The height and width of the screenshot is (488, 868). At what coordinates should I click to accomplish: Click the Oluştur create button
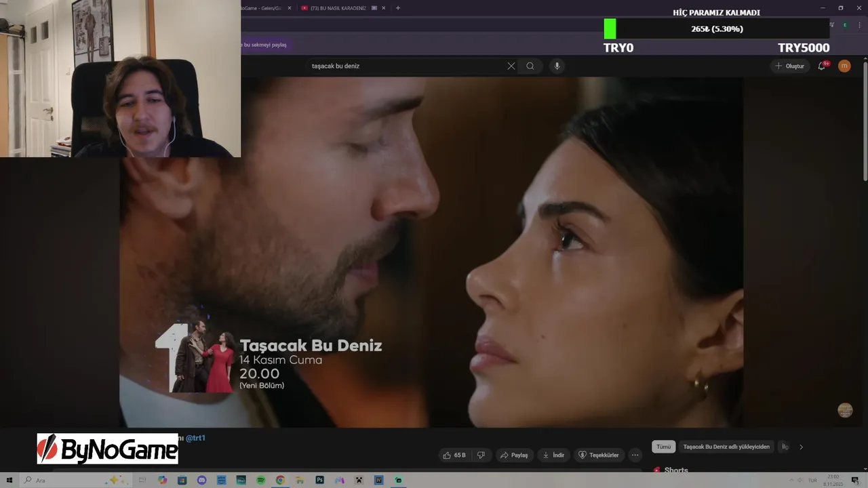(790, 66)
